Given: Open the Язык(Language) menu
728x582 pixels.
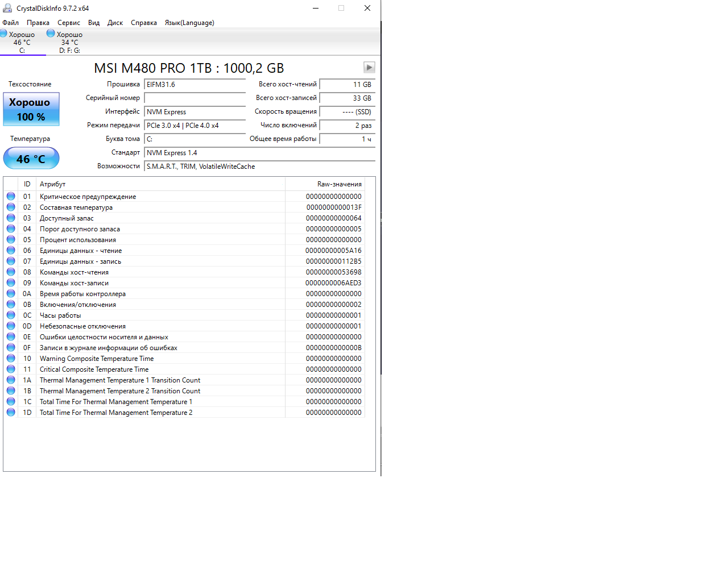Looking at the screenshot, I should coord(189,23).
